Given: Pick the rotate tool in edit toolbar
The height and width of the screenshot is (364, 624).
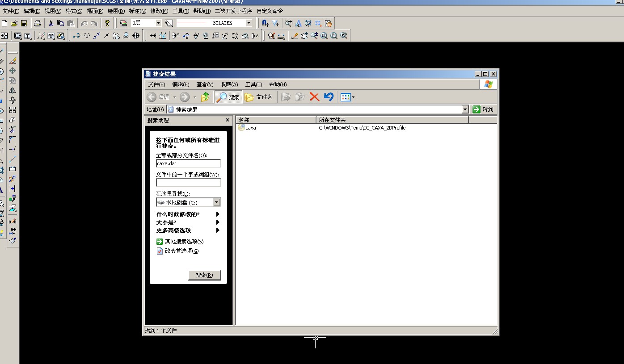Looking at the screenshot, I should (x=13, y=100).
